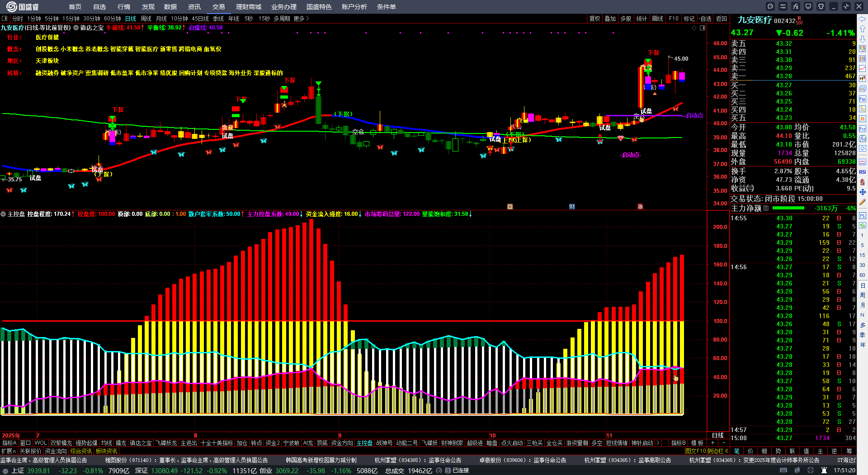Open the colored grid quote list icon
The image size is (868, 475).
[x=863, y=49]
